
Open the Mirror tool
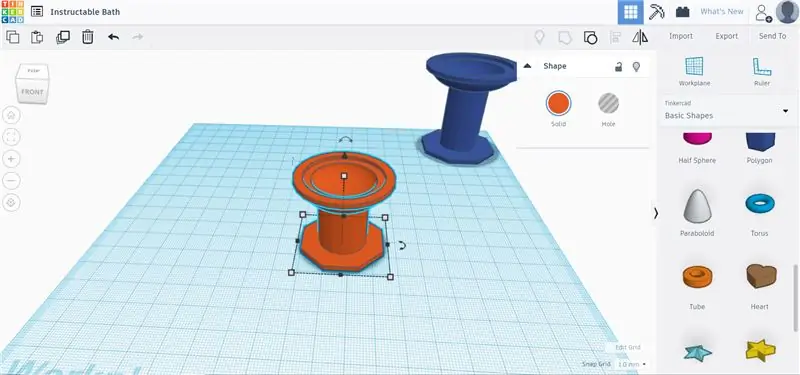(640, 37)
